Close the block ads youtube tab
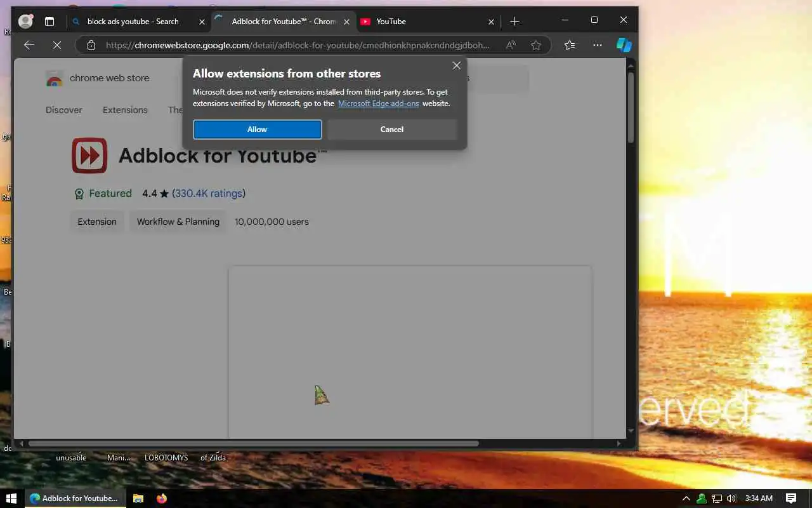 (x=202, y=22)
